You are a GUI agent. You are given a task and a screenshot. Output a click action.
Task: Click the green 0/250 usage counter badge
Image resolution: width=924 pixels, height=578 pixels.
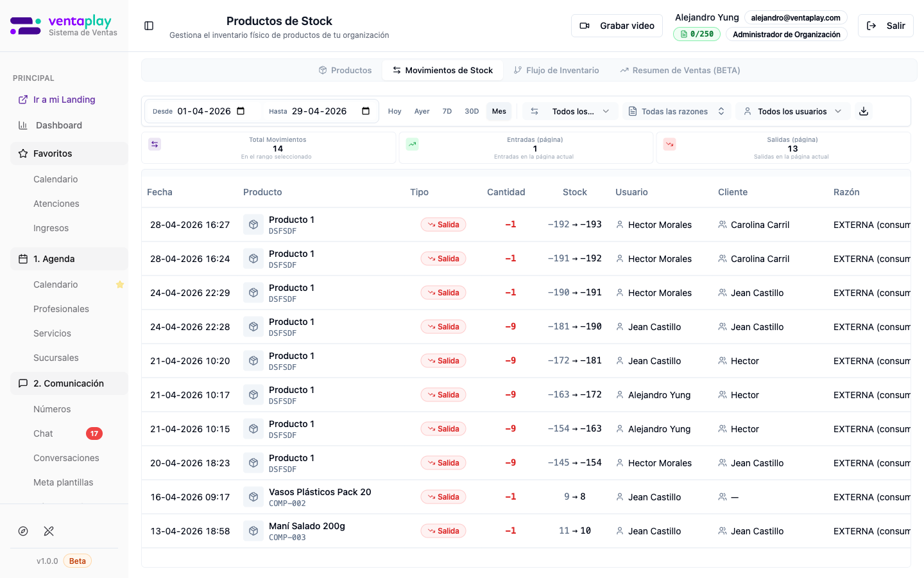697,33
